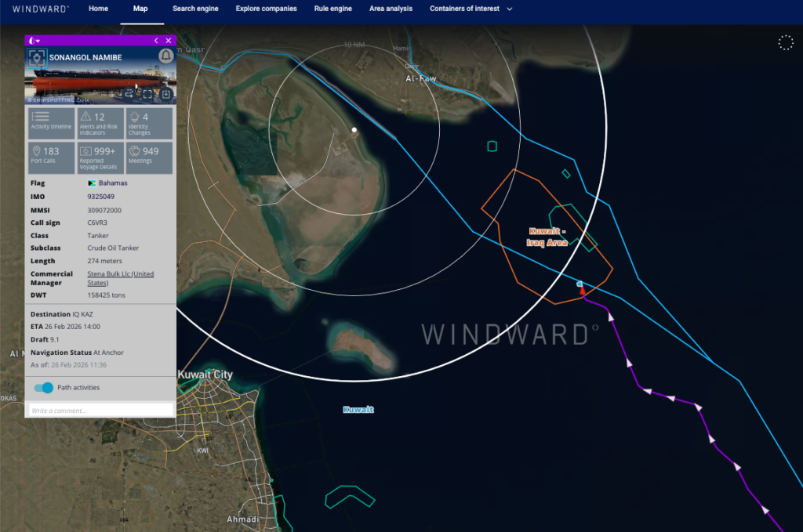Click the route sharing icon over the ship photo
The width and height of the screenshot is (803, 532).
(130, 94)
